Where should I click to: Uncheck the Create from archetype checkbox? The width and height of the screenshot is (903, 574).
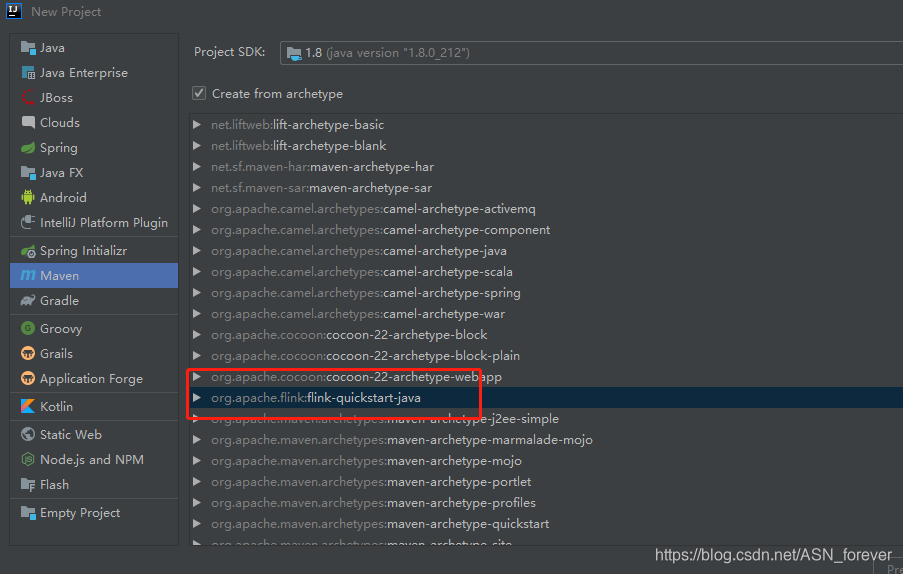click(199, 93)
